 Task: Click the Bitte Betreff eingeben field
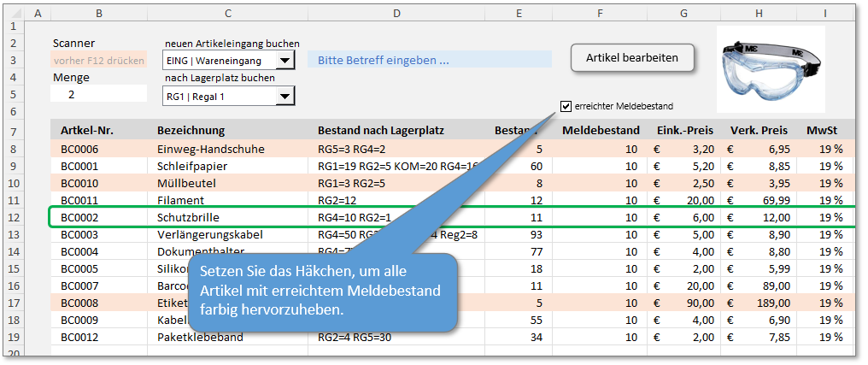(430, 60)
